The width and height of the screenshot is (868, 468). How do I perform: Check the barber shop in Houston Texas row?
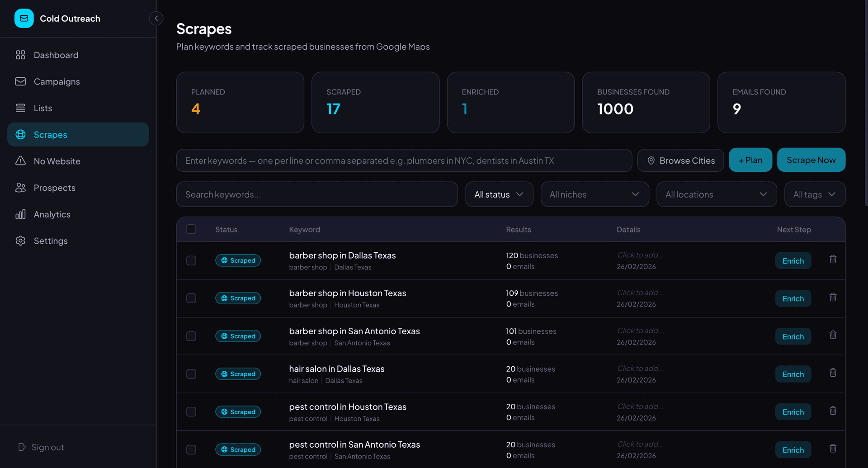coord(191,298)
